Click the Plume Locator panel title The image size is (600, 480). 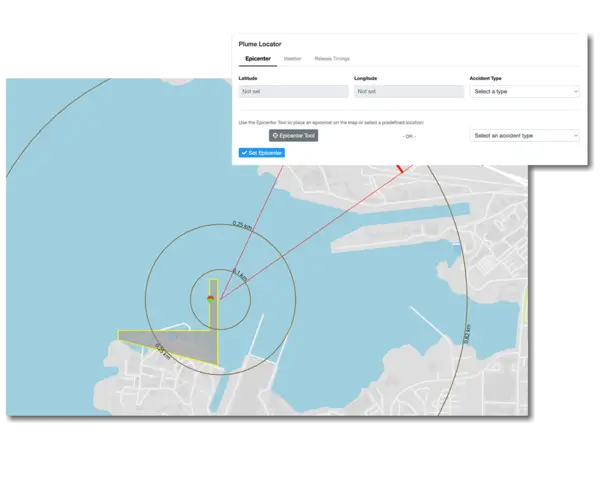(x=260, y=44)
